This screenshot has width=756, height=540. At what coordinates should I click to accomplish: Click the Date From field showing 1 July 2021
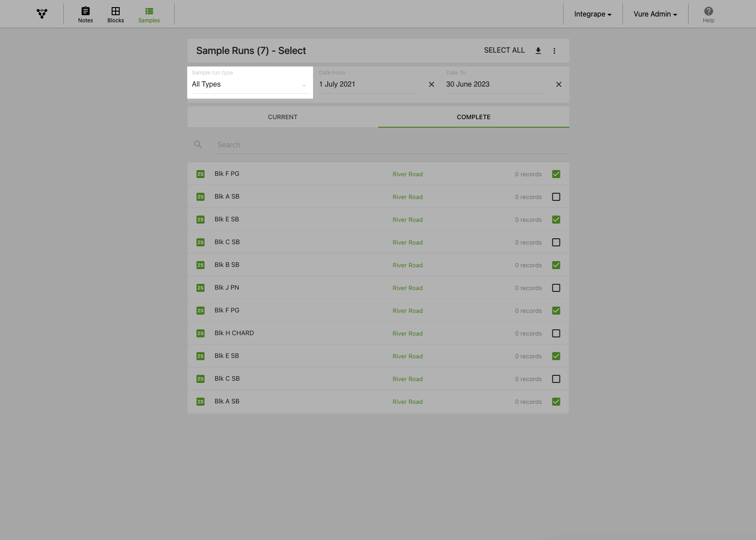(368, 84)
